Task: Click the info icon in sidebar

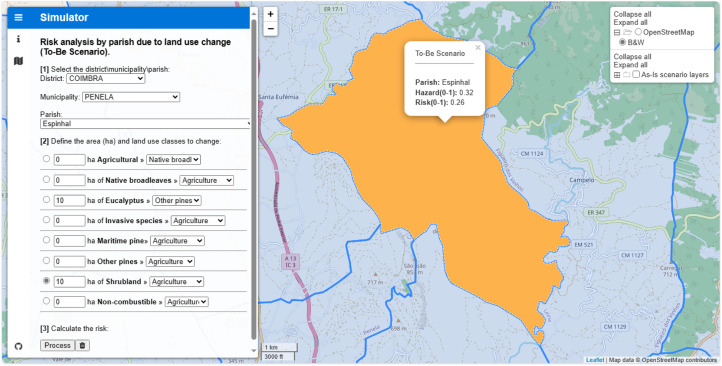Action: [18, 39]
